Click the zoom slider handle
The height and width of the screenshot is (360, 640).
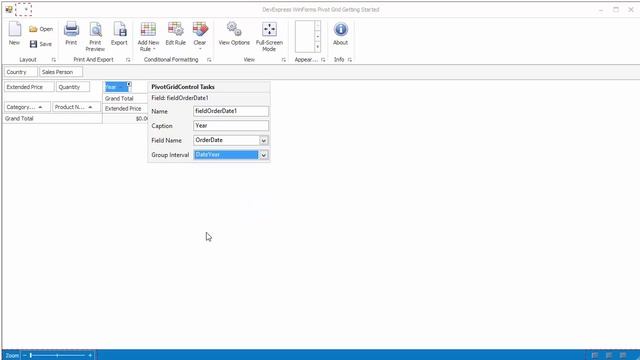coord(31,356)
